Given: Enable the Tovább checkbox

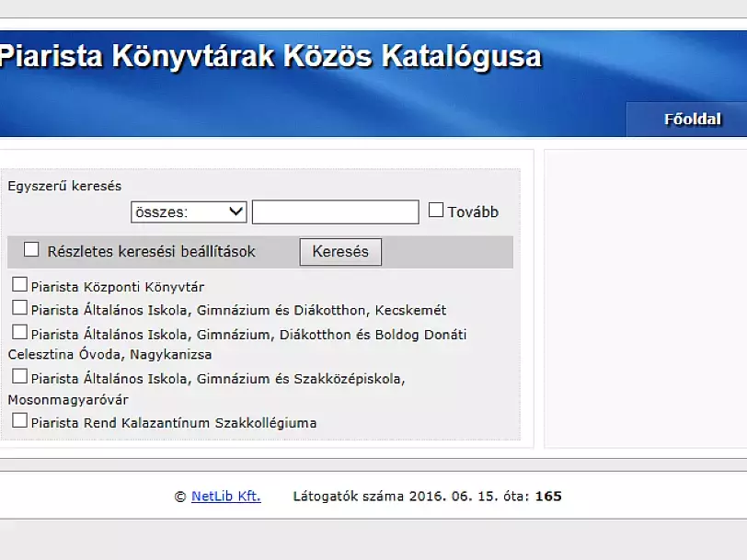Looking at the screenshot, I should (x=436, y=210).
